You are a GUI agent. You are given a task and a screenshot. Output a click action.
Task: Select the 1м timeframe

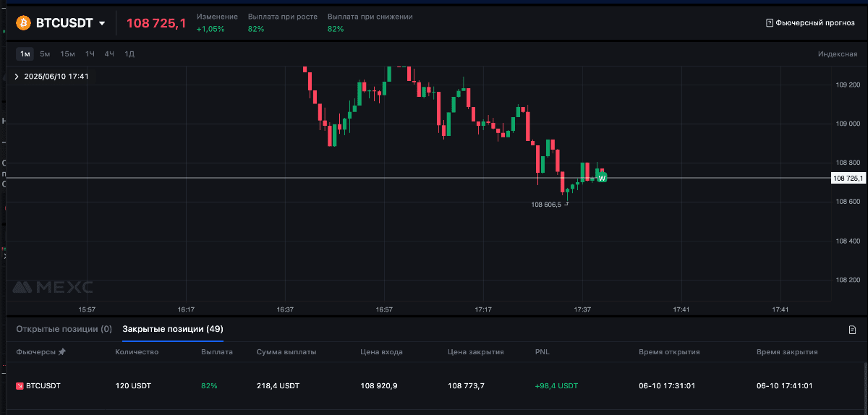coord(25,54)
